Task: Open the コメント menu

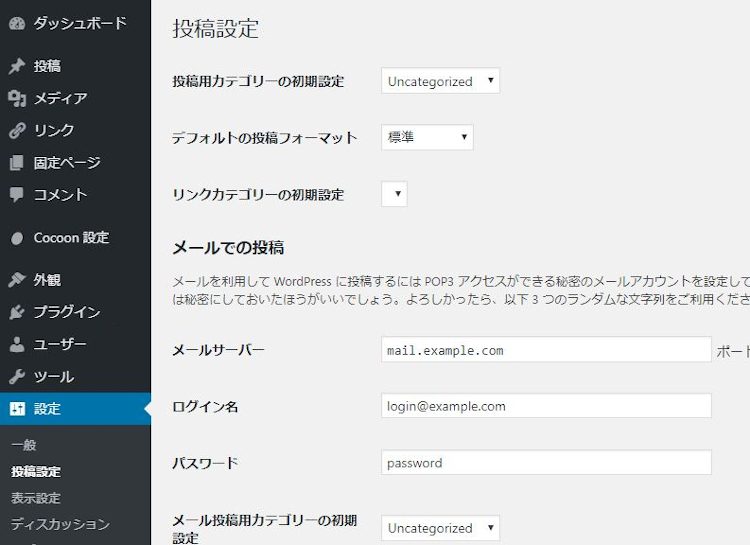Action: 75,195
